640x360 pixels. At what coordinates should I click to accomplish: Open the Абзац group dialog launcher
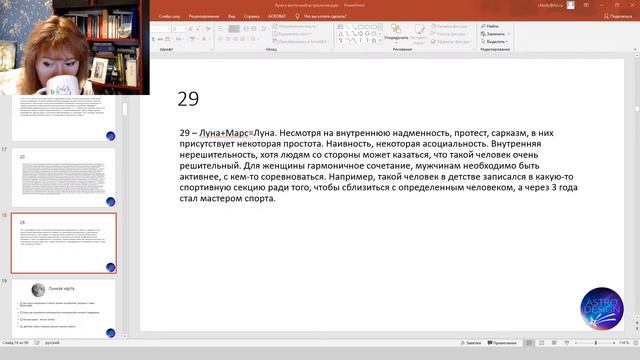pyautogui.click(x=331, y=49)
